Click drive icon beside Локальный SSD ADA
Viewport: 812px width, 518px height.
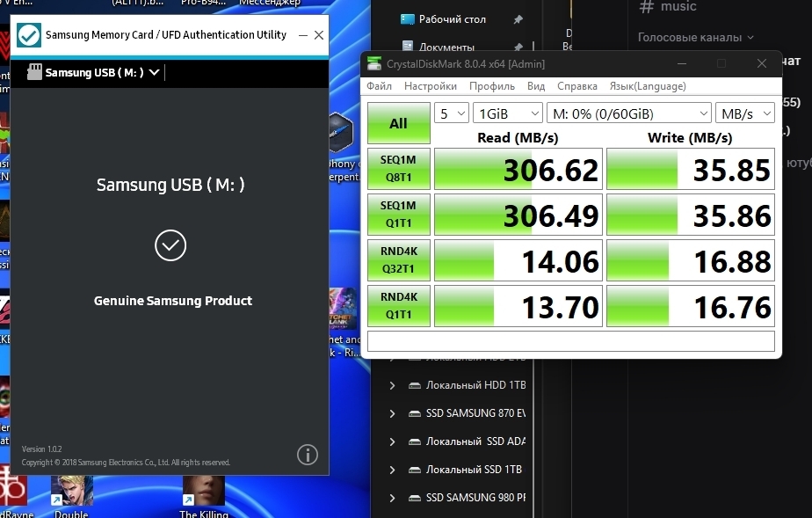pyautogui.click(x=414, y=441)
